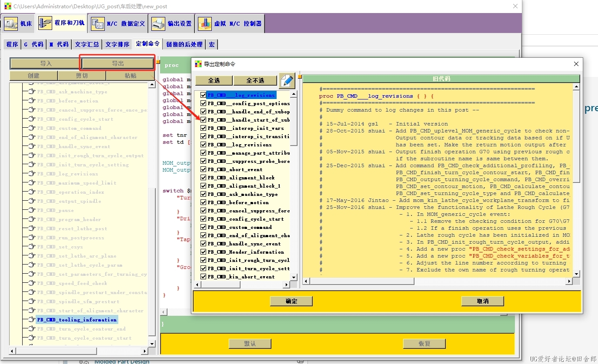The height and width of the screenshot is (364, 598).
Task: Uncheck PB_CMD_Header_information checkbox
Action: coord(203,252)
